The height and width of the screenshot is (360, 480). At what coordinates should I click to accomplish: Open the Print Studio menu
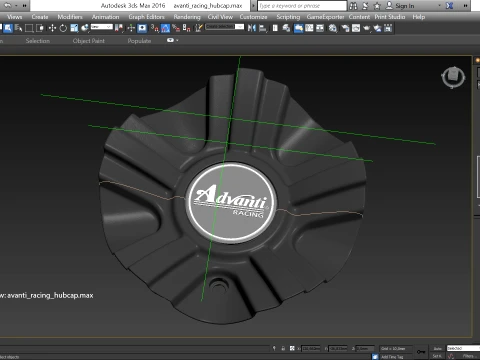(x=390, y=17)
